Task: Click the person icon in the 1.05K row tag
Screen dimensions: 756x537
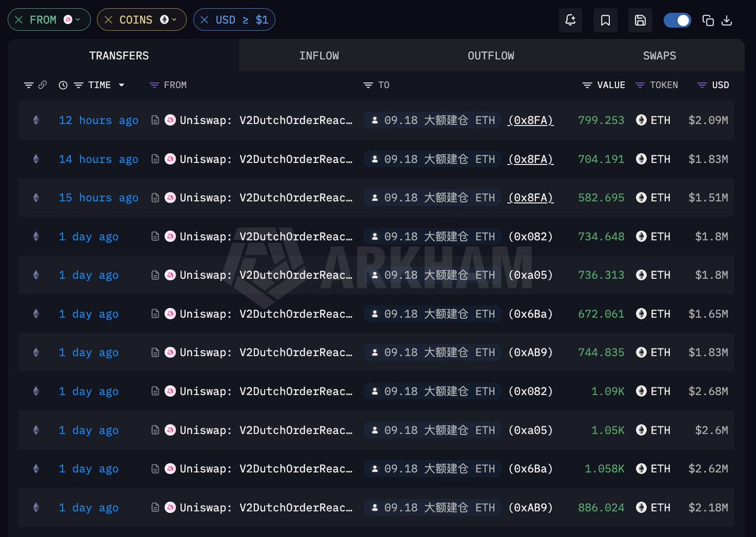Action: click(x=375, y=431)
